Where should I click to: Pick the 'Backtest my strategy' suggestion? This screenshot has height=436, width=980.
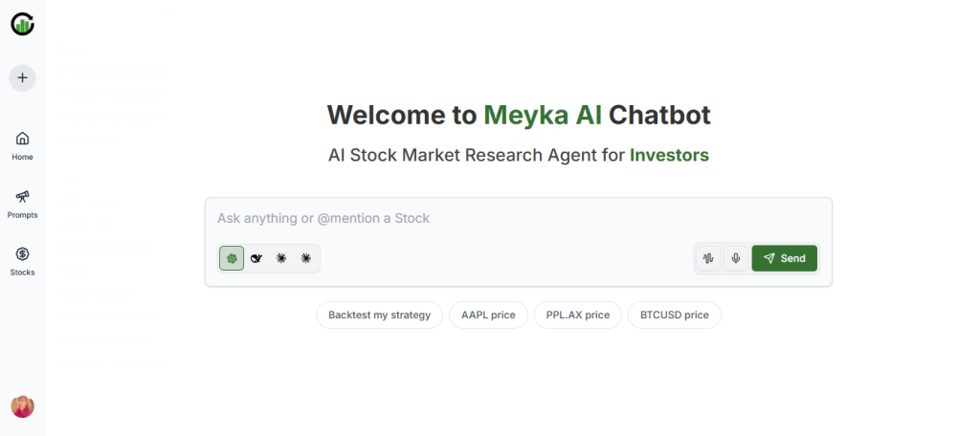click(379, 315)
